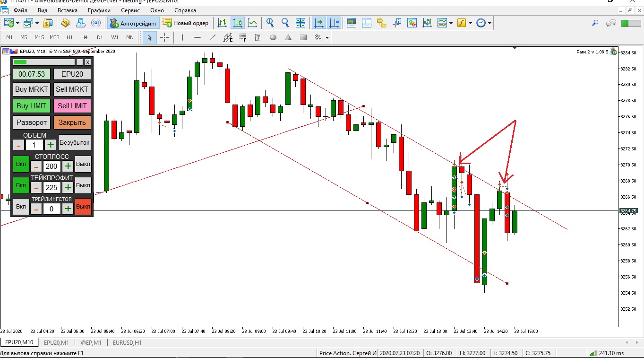Expand the more drawing objects dropdown

click(x=326, y=37)
